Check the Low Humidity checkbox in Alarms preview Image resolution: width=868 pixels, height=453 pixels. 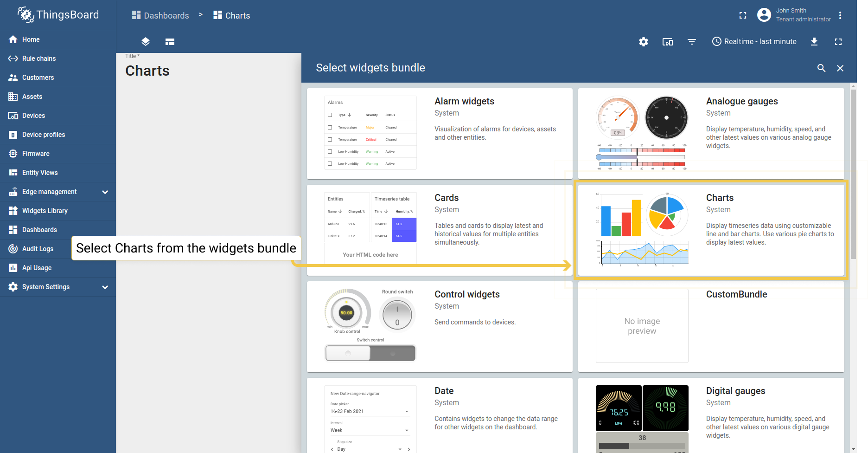(x=330, y=151)
